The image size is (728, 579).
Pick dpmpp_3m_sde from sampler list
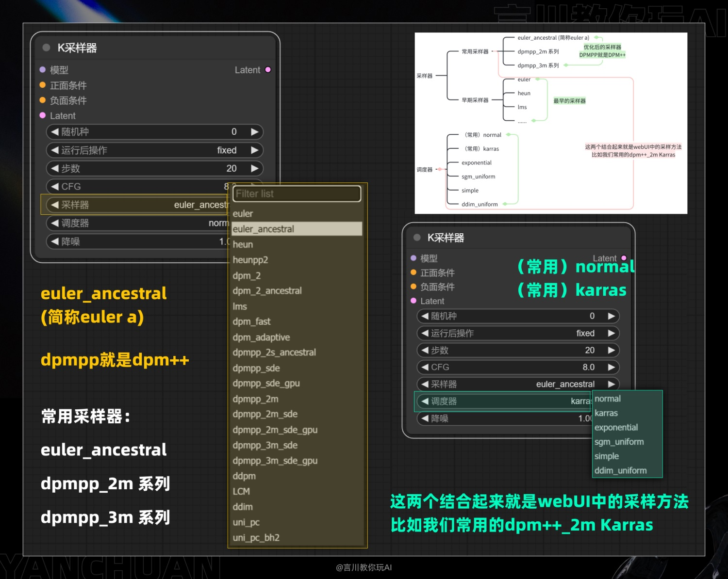(x=297, y=445)
